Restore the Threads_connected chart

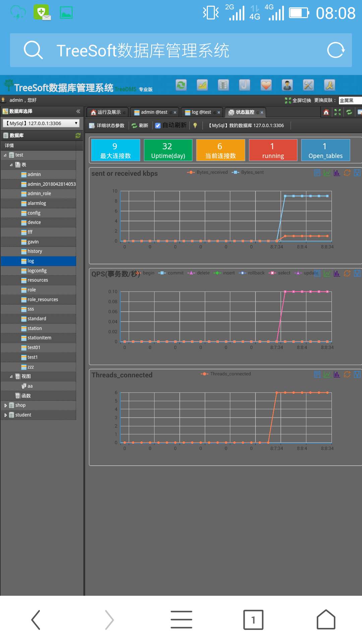pyautogui.click(x=347, y=374)
